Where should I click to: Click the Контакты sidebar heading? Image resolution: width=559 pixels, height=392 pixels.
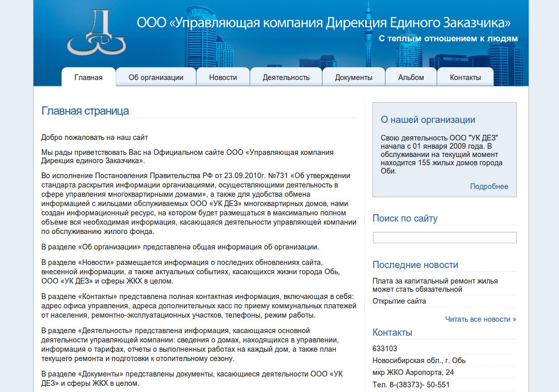(392, 333)
